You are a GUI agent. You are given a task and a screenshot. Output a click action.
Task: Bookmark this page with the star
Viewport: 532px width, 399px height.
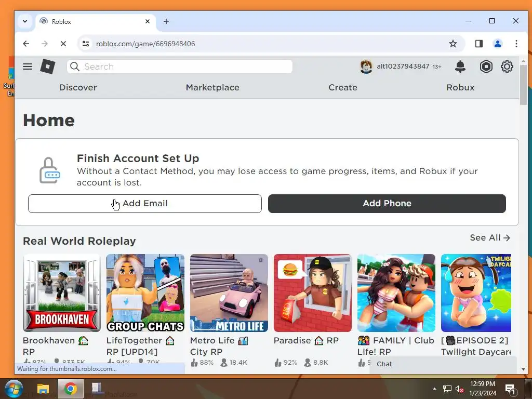(453, 44)
